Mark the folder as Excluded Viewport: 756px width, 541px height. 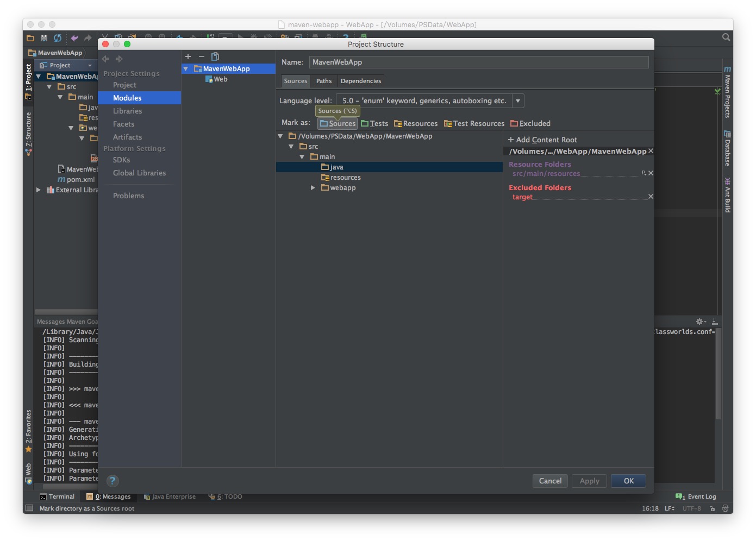point(530,124)
